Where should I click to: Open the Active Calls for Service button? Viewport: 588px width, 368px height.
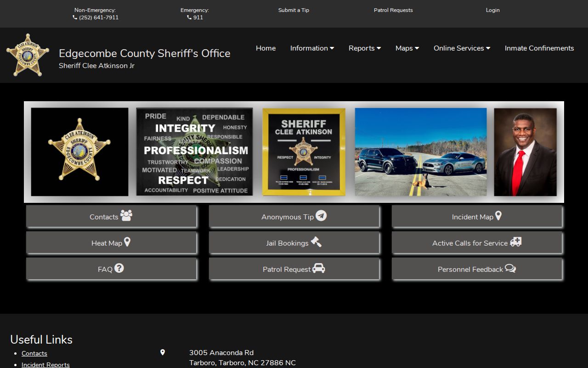pos(477,242)
